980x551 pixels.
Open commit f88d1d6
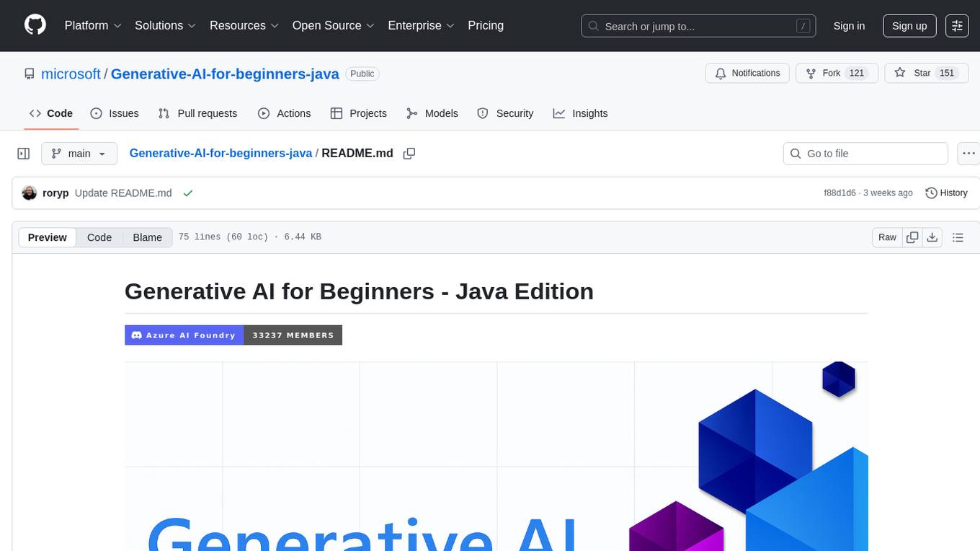click(839, 193)
